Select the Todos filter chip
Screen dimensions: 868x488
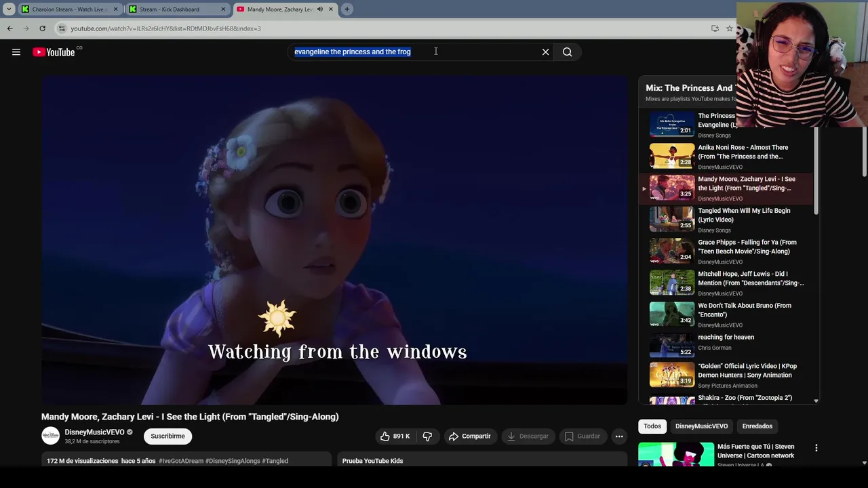[652, 426]
